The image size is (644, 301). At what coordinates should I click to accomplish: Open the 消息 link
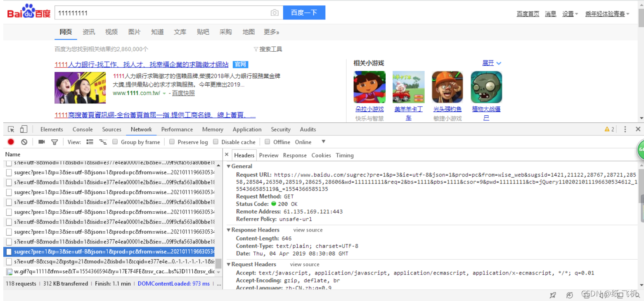tap(551, 14)
